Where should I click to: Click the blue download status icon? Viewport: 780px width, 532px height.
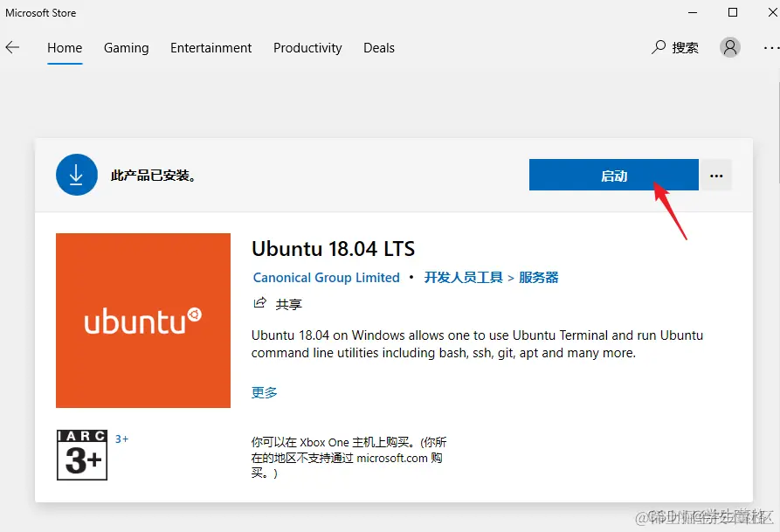(77, 175)
